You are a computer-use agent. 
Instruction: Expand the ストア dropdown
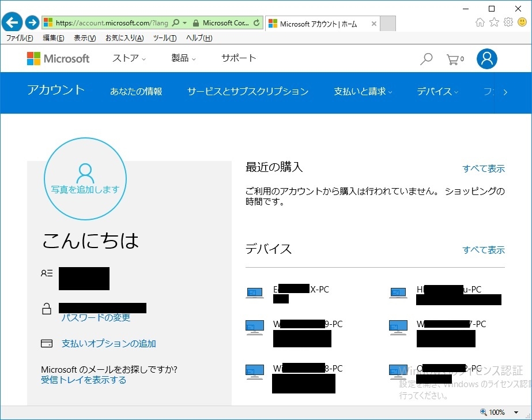pos(129,58)
